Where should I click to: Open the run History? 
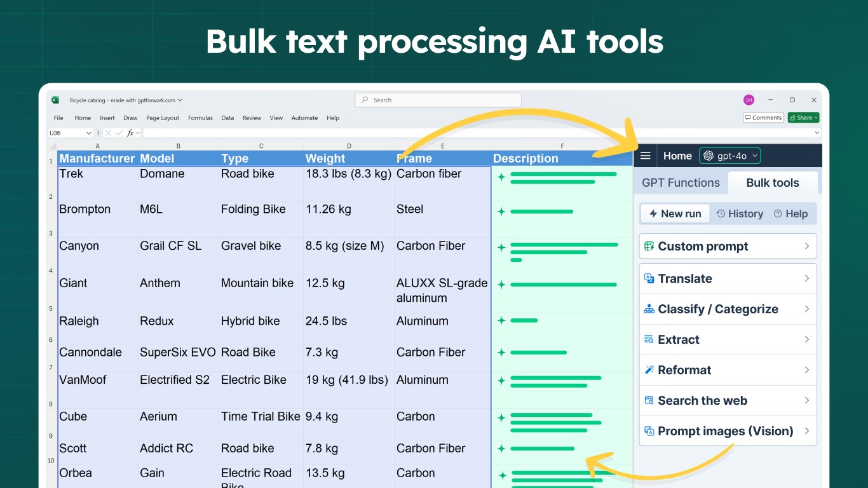tap(740, 213)
